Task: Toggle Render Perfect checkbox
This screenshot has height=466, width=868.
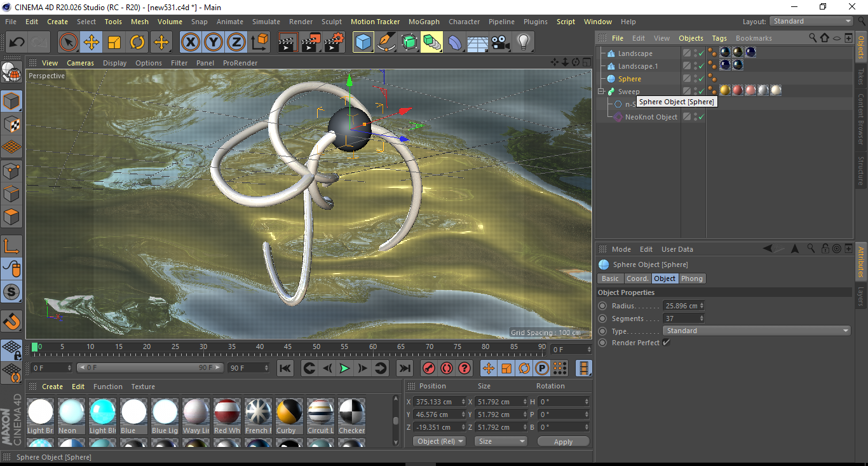Action: (666, 343)
